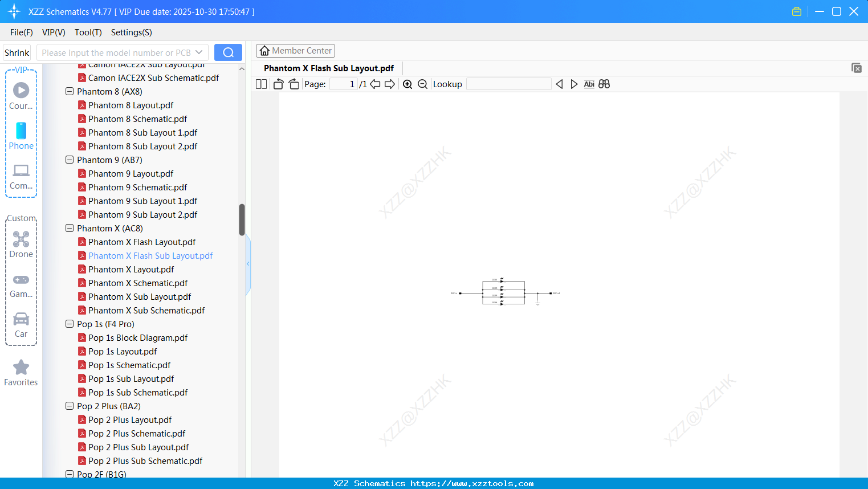Screen dimensions: 868x489
Task: Open the Car schematics section
Action: tap(21, 324)
